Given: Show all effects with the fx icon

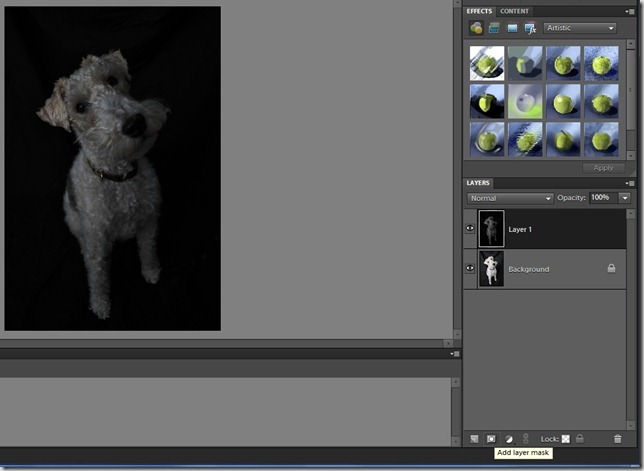Looking at the screenshot, I should tap(530, 28).
